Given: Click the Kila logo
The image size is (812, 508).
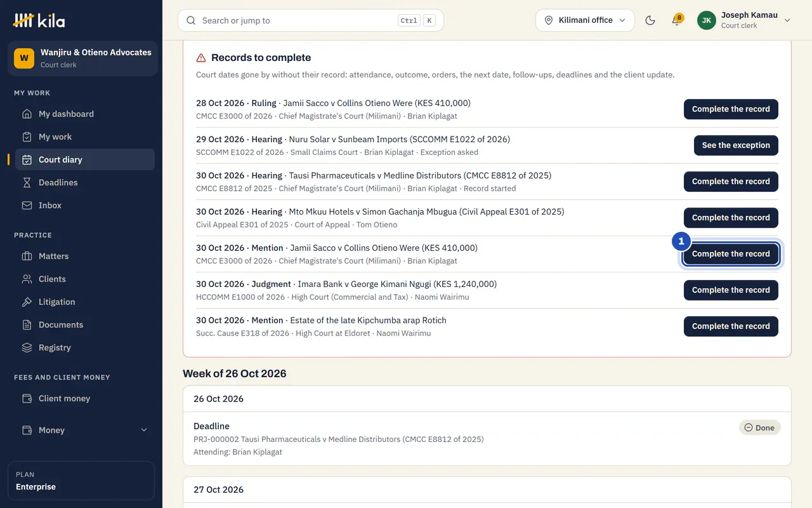Looking at the screenshot, I should [x=39, y=20].
